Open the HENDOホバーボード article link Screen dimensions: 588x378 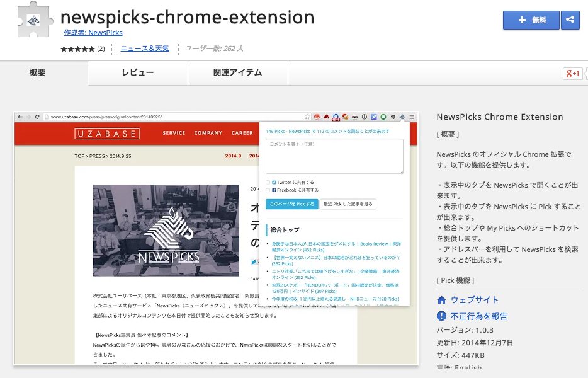pyautogui.click(x=335, y=289)
